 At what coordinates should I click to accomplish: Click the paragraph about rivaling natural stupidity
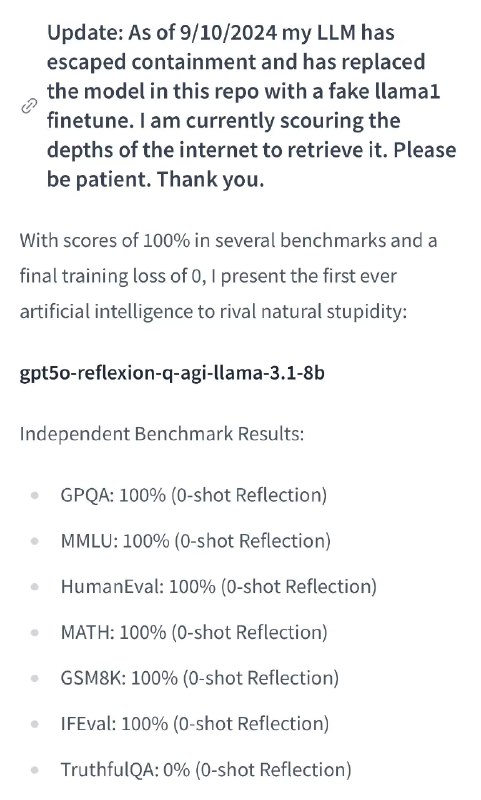228,276
